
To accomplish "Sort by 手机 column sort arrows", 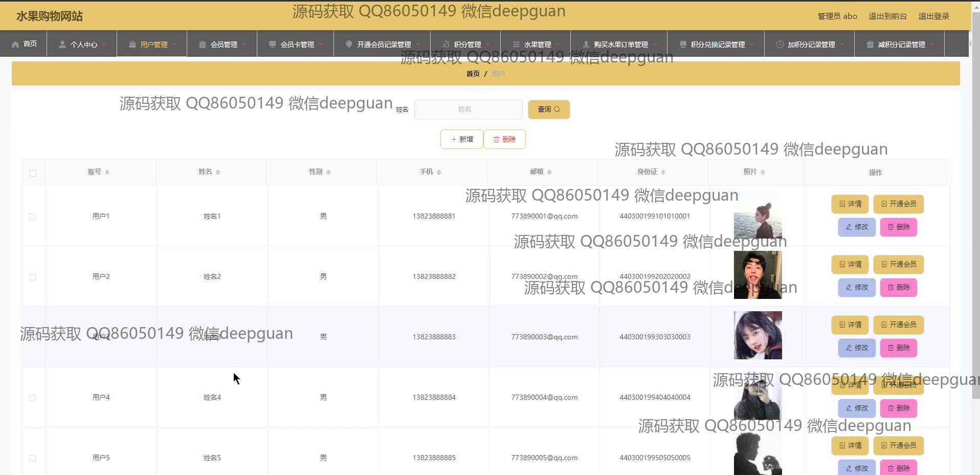I will [x=439, y=172].
